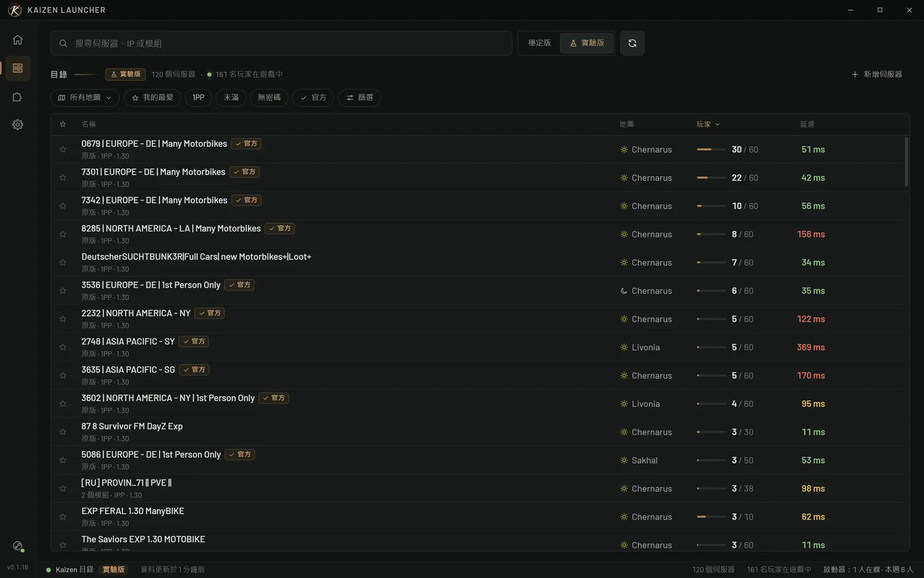Switch to the 穩定版 stable tab
The width and height of the screenshot is (924, 578).
click(x=540, y=43)
